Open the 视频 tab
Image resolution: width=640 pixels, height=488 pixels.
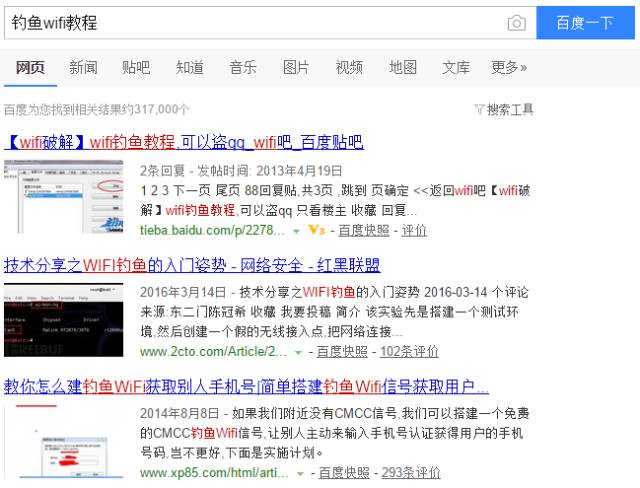(x=349, y=67)
